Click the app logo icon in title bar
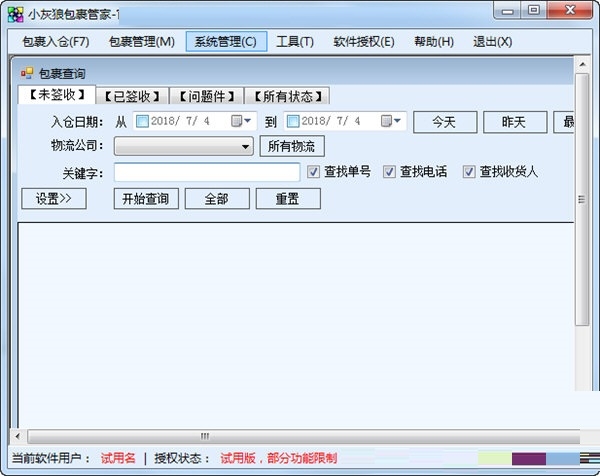The image size is (600, 476). click(x=16, y=15)
